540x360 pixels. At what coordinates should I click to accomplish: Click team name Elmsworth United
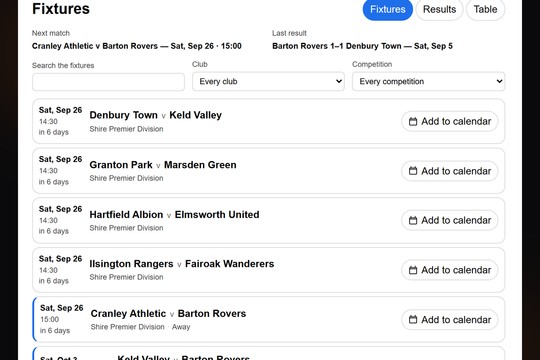pos(217,214)
